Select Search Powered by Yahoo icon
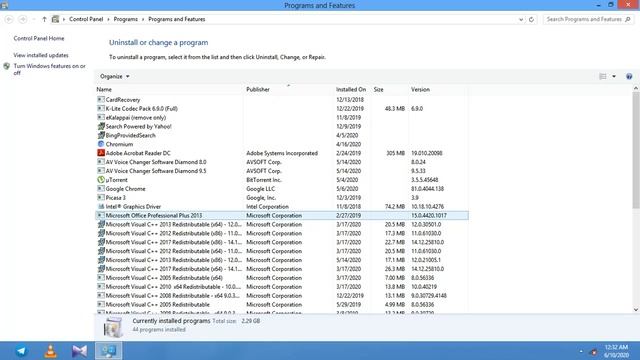640x360 pixels. coord(101,127)
